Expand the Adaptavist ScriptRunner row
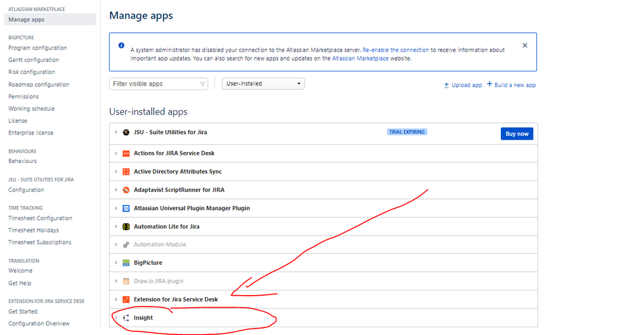This screenshot has height=335, width=644. click(116, 190)
